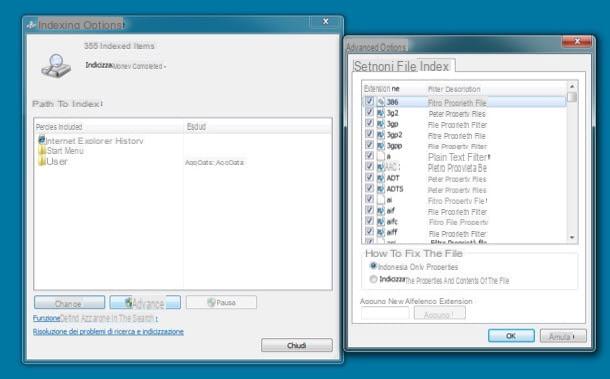Viewport: 610px width, 379px height.
Task: Close the Advanced Options dialog
Action: click(x=577, y=41)
